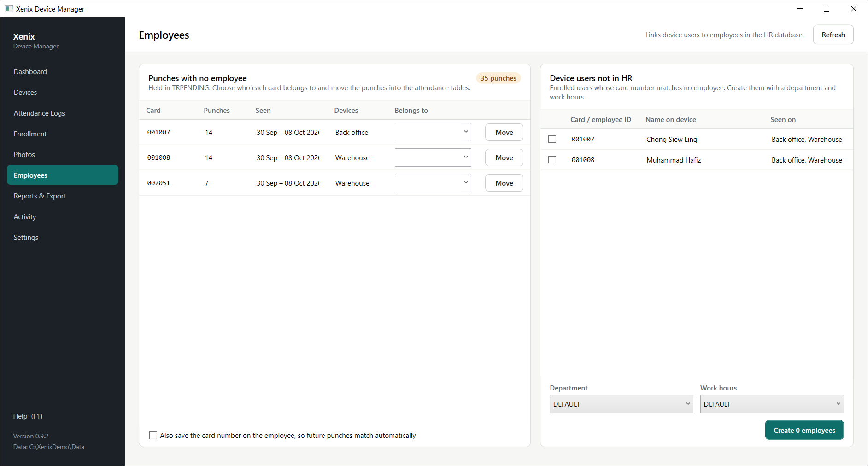Screen dimensions: 868x466
Task: Open Settings from the sidebar
Action: pos(63,238)
